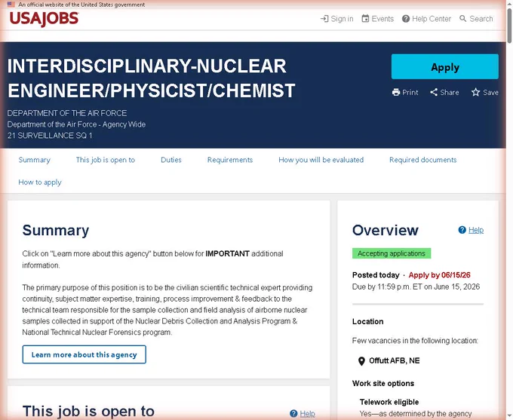The height and width of the screenshot is (420, 513).
Task: Click the bold IMPORTANT word in Summary
Action: click(227, 253)
